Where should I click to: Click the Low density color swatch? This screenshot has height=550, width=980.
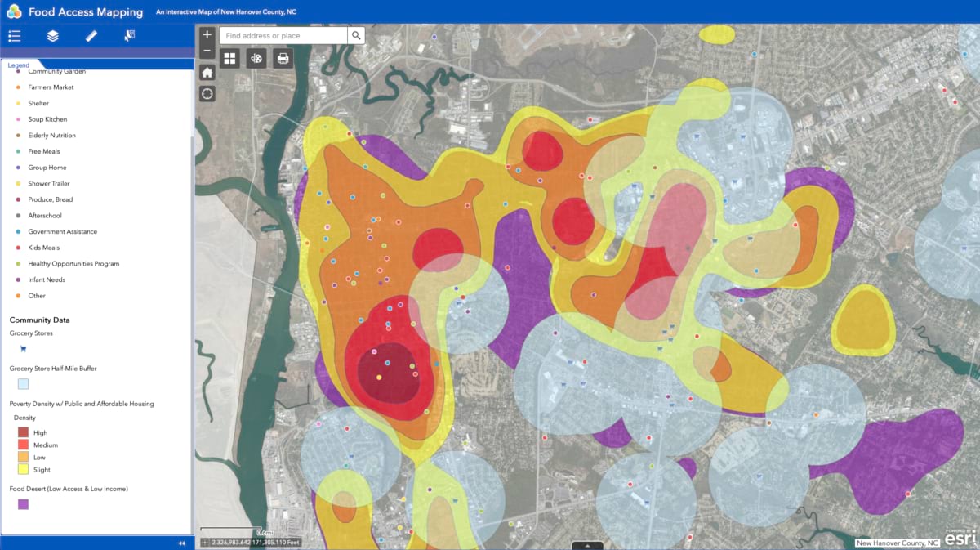coord(23,457)
